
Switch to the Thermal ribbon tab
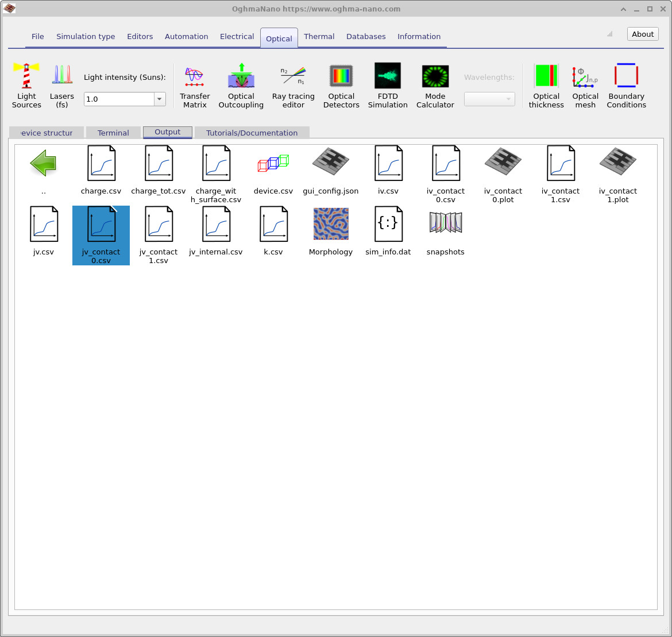[x=319, y=36]
